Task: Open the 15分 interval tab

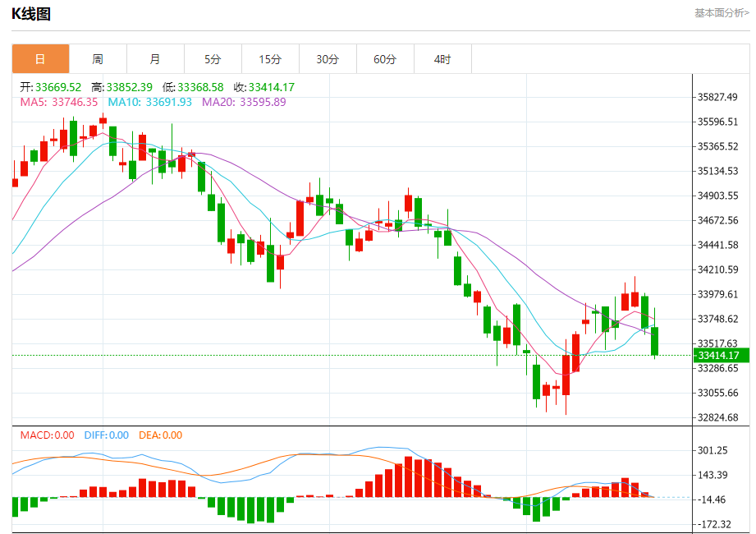Action: 270,59
